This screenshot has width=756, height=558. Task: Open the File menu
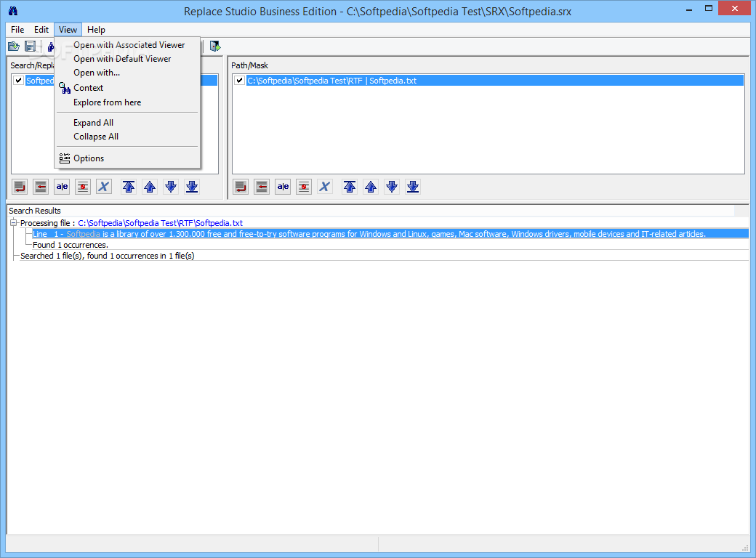17,29
